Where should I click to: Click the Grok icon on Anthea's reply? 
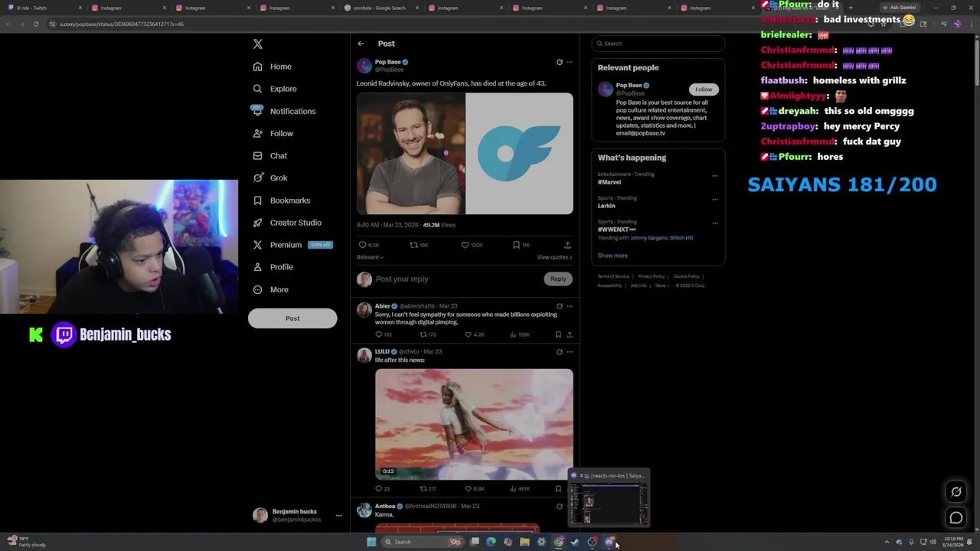(x=559, y=507)
